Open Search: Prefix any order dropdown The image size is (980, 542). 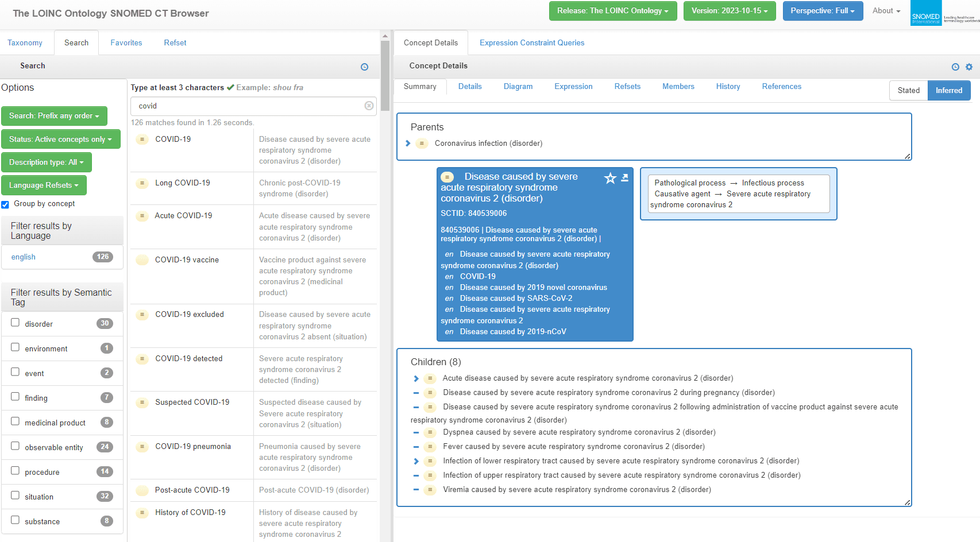54,116
